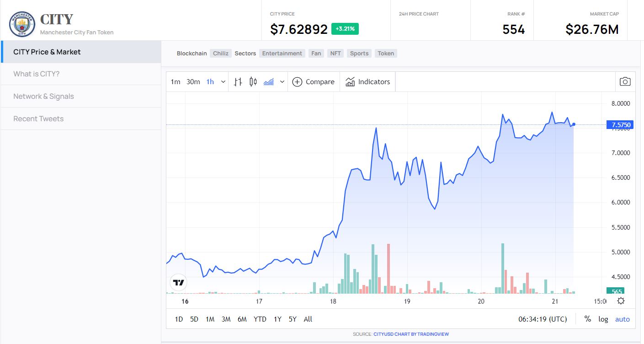This screenshot has height=344, width=644.
Task: Set chart range to All
Action: pyautogui.click(x=308, y=319)
